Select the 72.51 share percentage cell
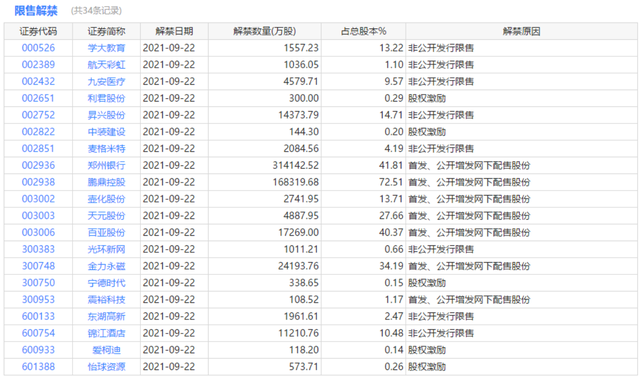 (x=391, y=182)
